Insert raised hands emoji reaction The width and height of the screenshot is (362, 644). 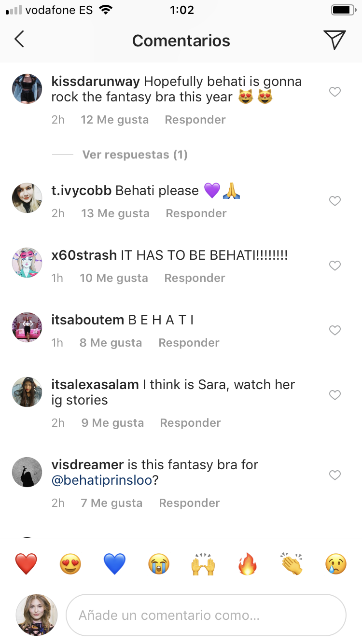[203, 564]
